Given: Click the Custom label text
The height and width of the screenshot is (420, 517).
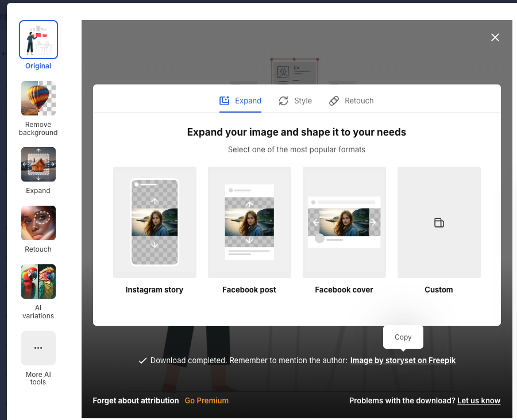Looking at the screenshot, I should point(438,290).
